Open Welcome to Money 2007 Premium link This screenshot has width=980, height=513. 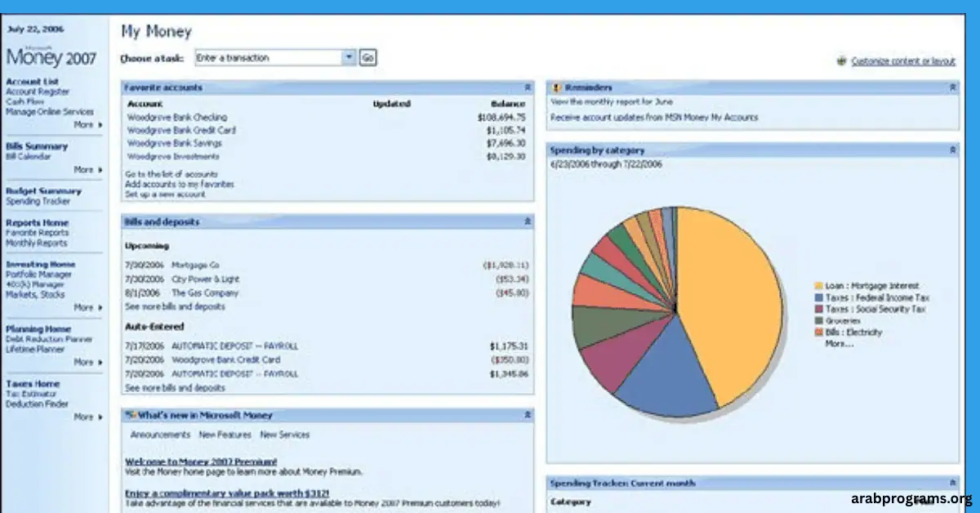click(x=201, y=462)
